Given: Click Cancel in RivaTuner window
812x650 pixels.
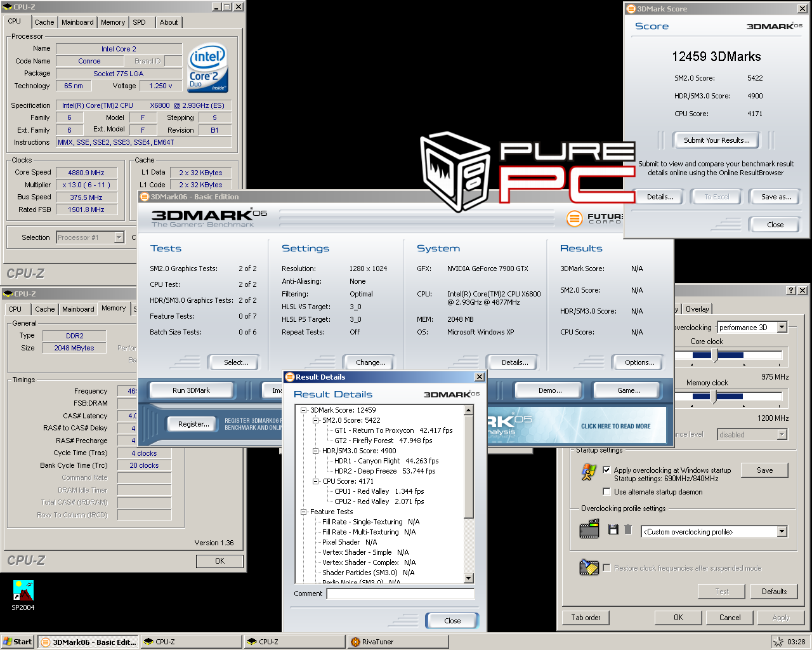Looking at the screenshot, I should tap(730, 618).
